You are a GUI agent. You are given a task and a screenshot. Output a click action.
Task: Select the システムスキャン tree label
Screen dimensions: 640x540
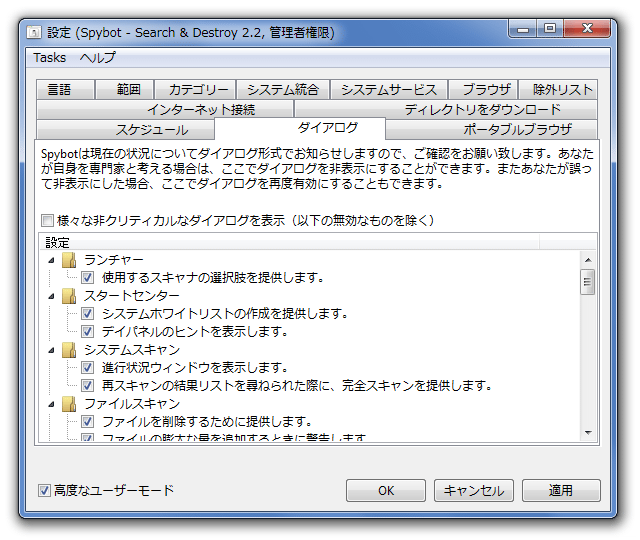tap(131, 350)
